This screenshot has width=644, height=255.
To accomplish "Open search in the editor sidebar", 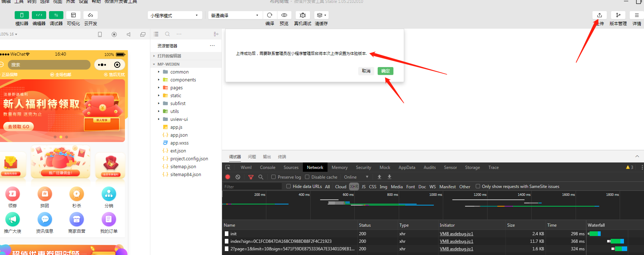I will 167,34.
